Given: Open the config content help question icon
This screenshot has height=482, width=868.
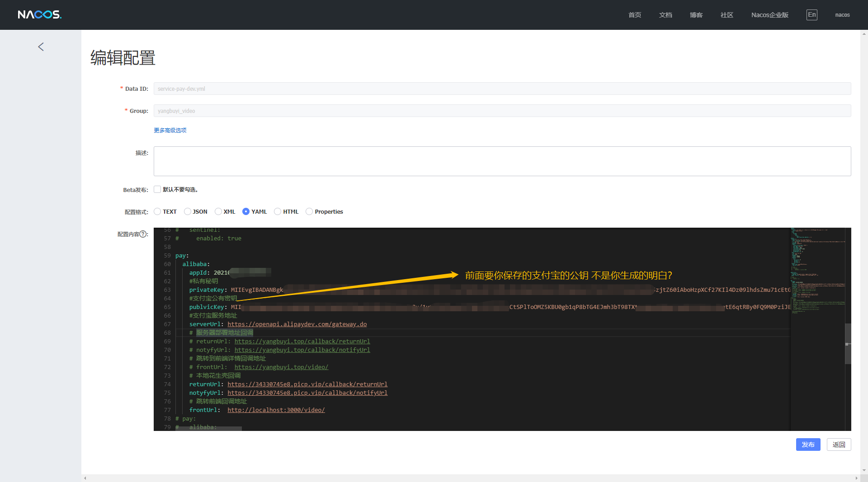Looking at the screenshot, I should coord(143,234).
